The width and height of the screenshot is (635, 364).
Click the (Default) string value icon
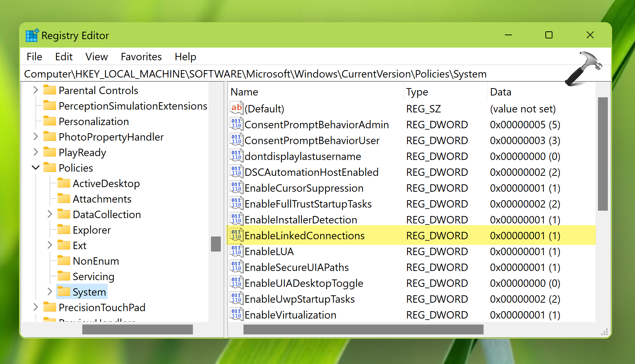[236, 108]
